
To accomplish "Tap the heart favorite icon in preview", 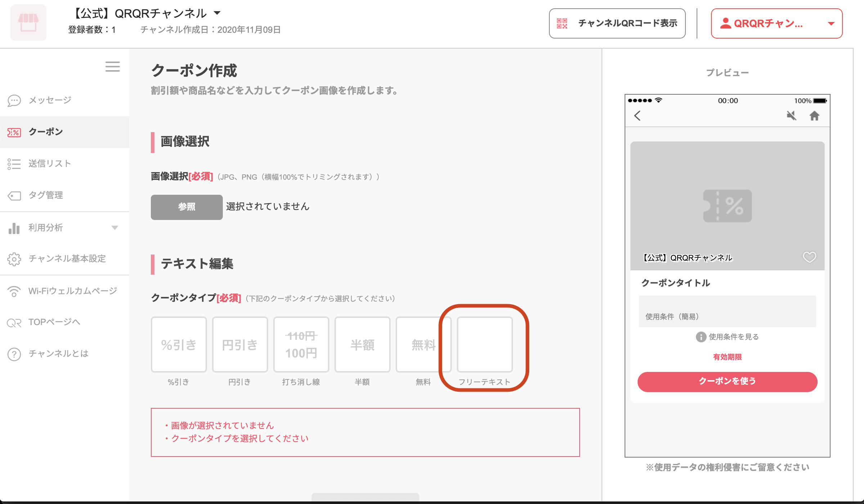I will tap(809, 257).
